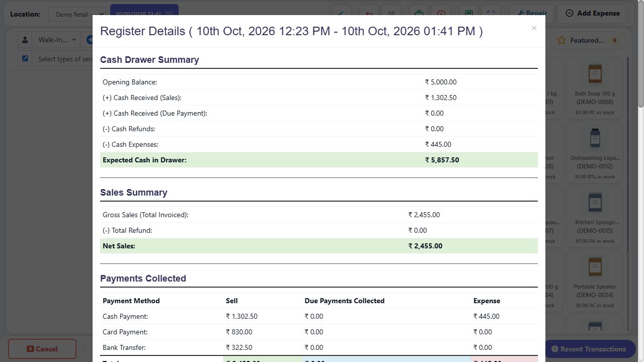
Task: Expand the Walk-In customer dropdown
Action: point(56,40)
